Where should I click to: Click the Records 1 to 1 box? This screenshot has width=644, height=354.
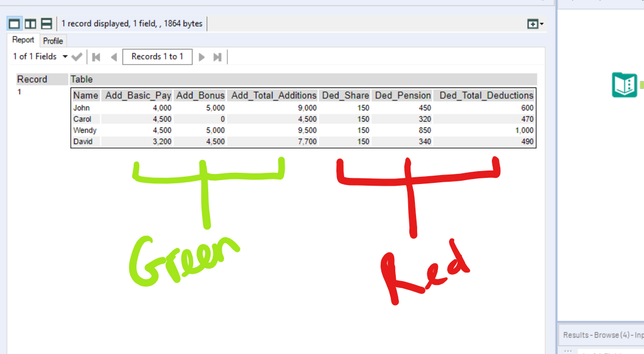click(x=157, y=57)
